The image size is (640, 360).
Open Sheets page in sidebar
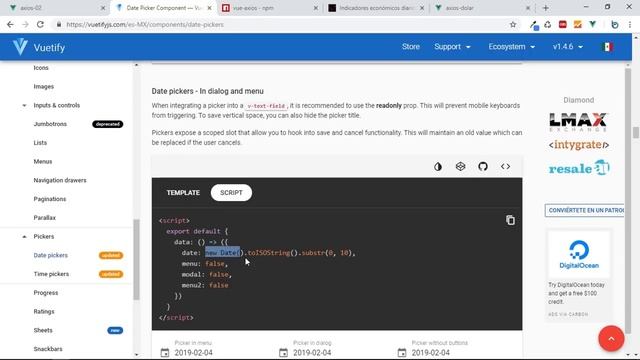click(43, 331)
